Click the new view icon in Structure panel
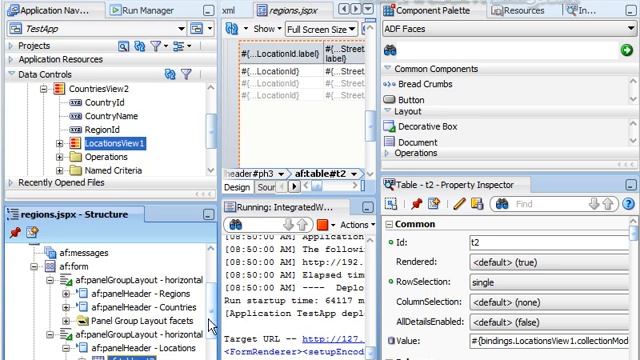 32,233
